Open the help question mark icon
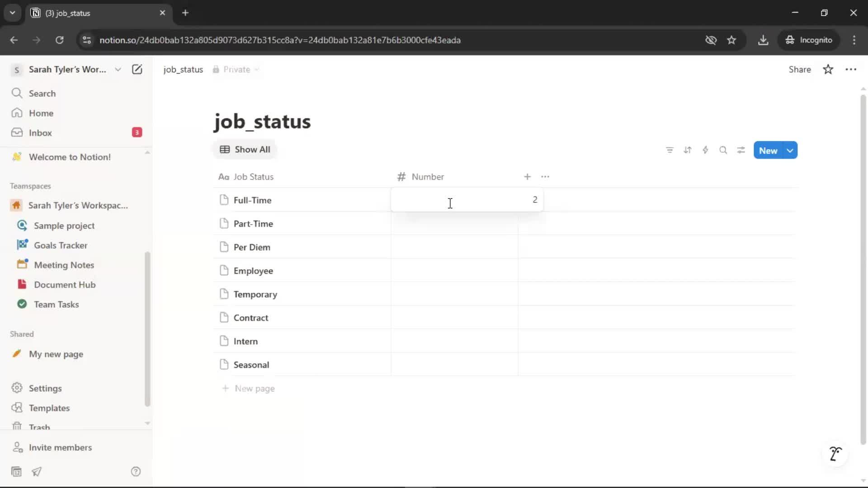 (x=136, y=472)
